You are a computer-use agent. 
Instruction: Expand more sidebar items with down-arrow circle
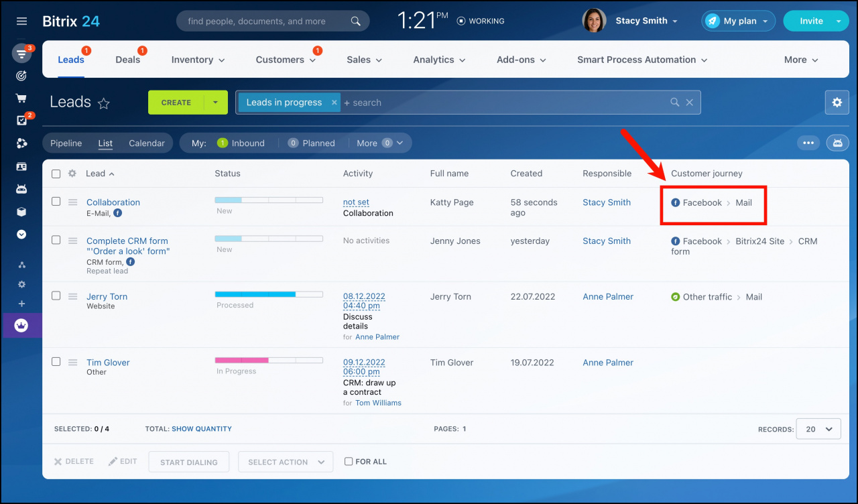point(21,235)
